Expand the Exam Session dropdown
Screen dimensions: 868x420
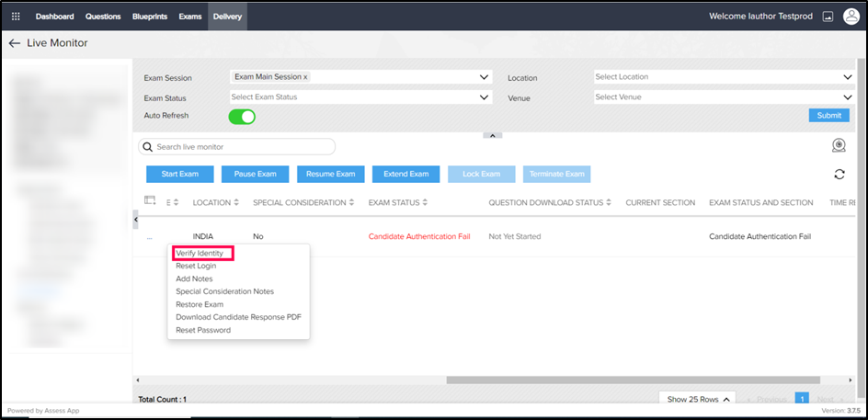tap(485, 77)
